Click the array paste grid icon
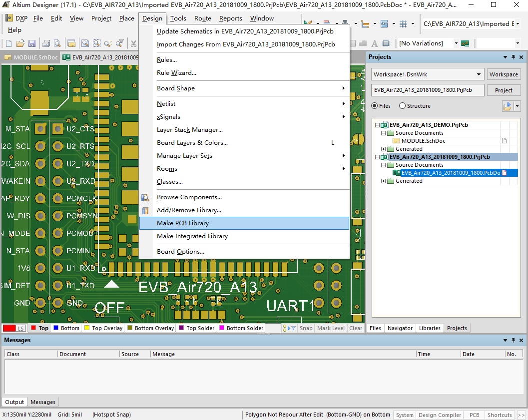528x420 pixels. tap(363, 43)
